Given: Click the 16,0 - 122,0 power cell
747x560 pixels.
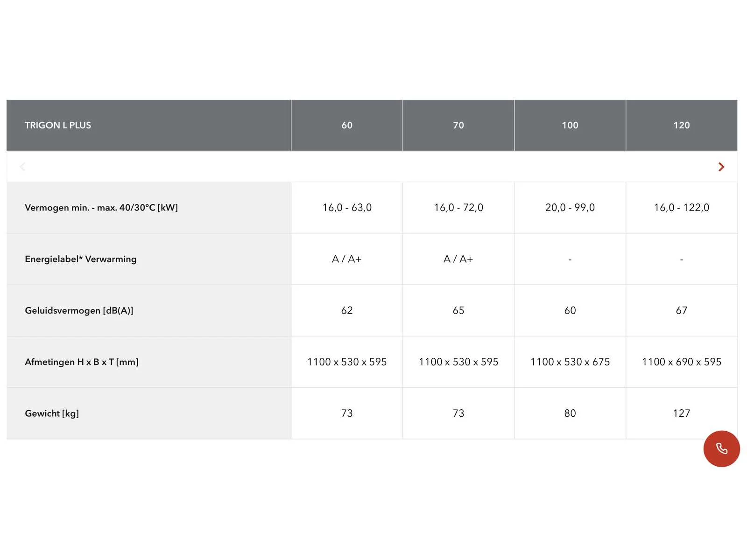Looking at the screenshot, I should [682, 208].
